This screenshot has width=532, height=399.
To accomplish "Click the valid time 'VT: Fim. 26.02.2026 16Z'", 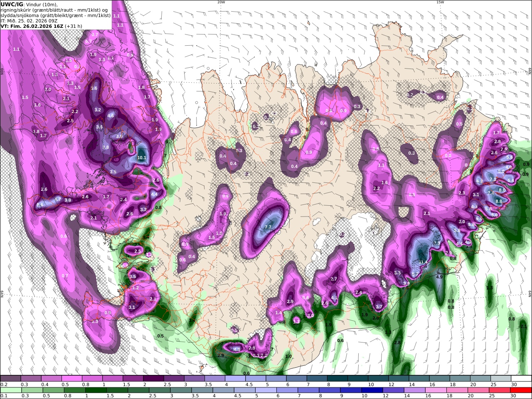I will (x=32, y=26).
